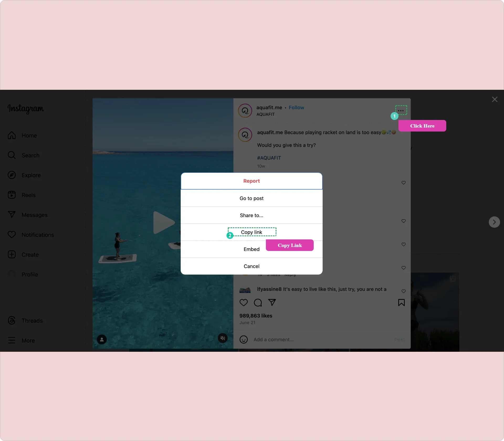
Task: Click More options in left sidebar
Action: coord(28,340)
